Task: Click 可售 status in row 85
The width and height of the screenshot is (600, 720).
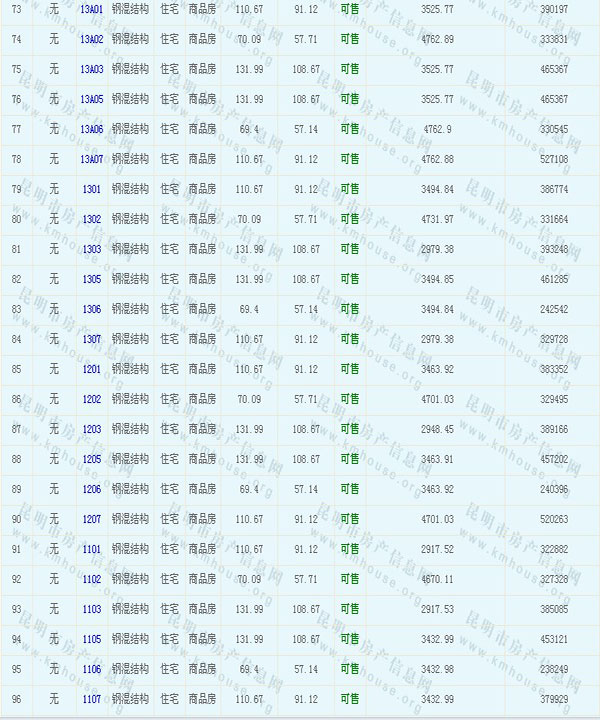Action: pos(349,369)
